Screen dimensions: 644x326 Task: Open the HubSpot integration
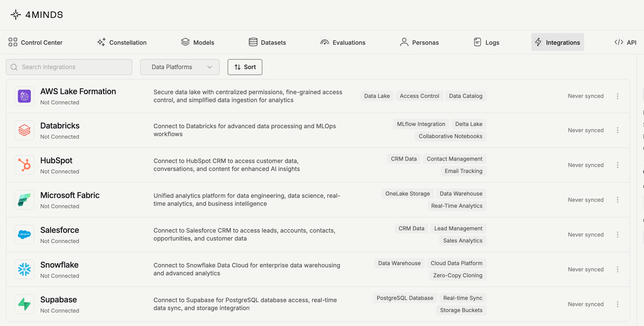pyautogui.click(x=318, y=165)
